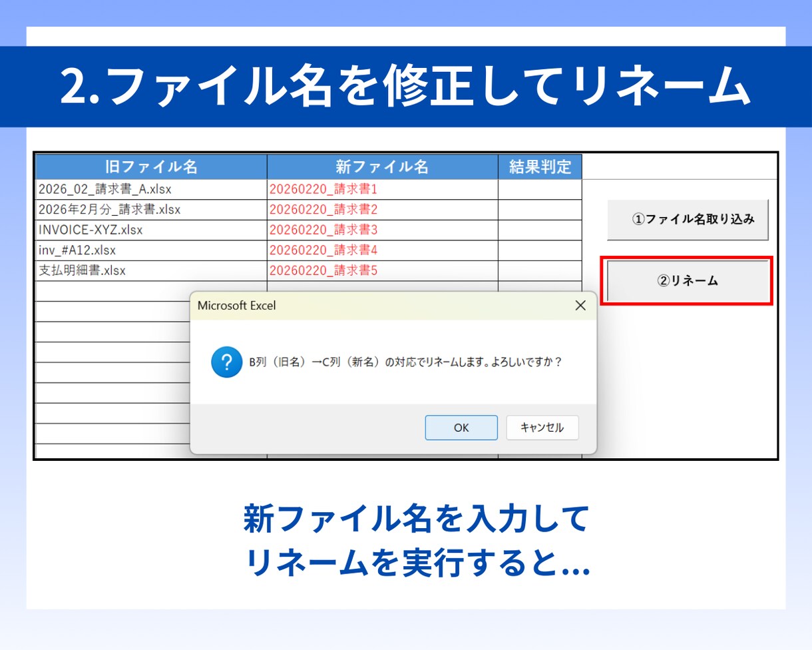Select the 旧ファイル名 column header
This screenshot has width=812, height=650.
151,166
